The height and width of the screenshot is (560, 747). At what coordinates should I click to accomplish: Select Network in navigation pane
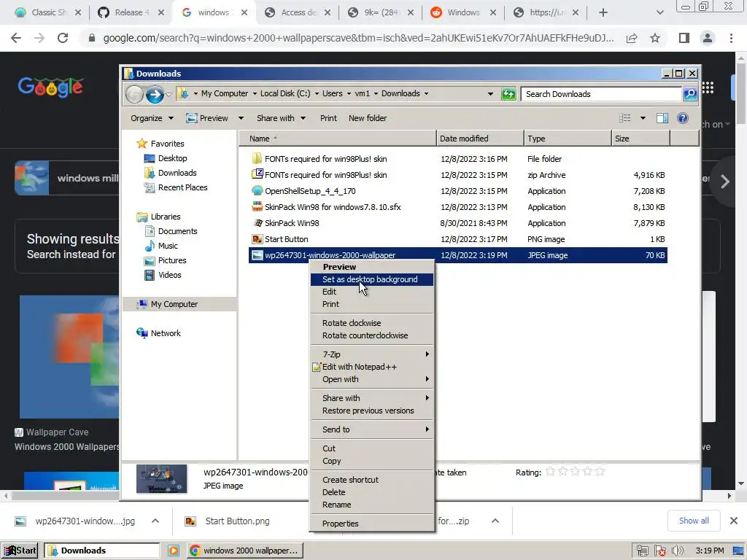coord(158,333)
